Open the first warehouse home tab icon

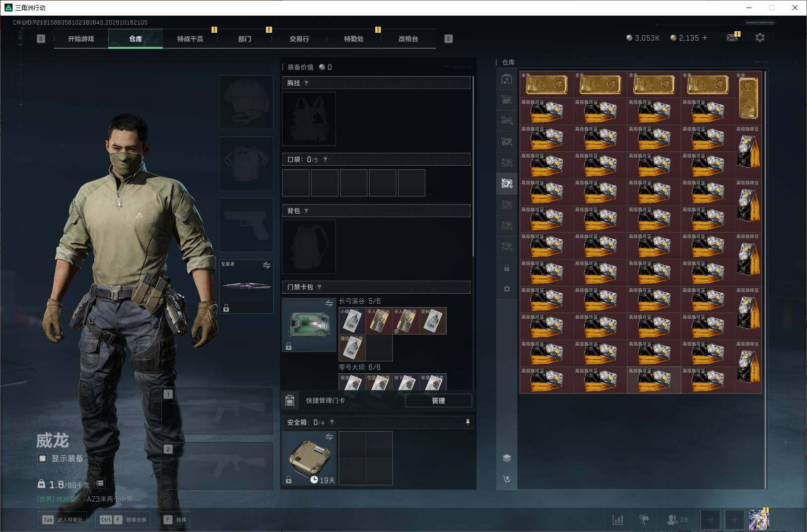(507, 80)
